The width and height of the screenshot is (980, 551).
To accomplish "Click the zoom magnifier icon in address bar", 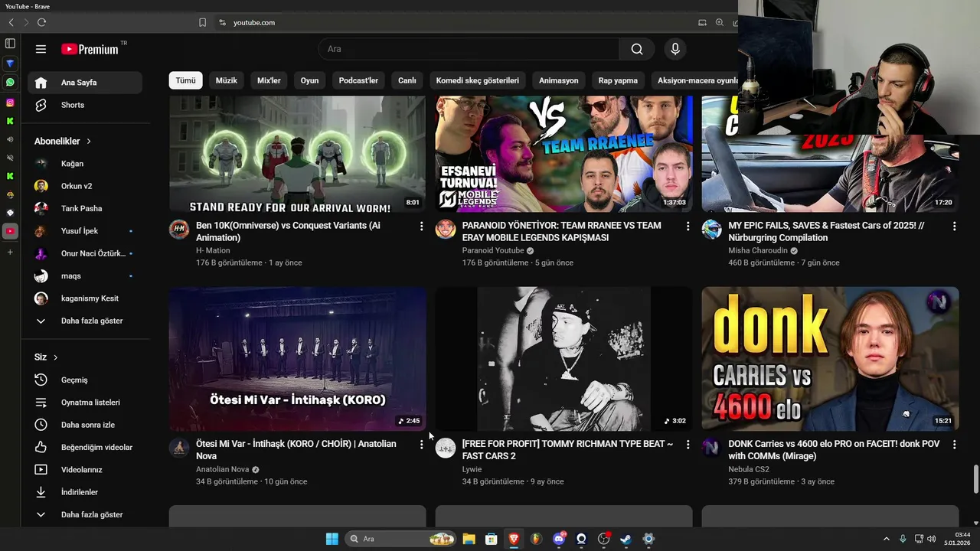I will 719,22.
